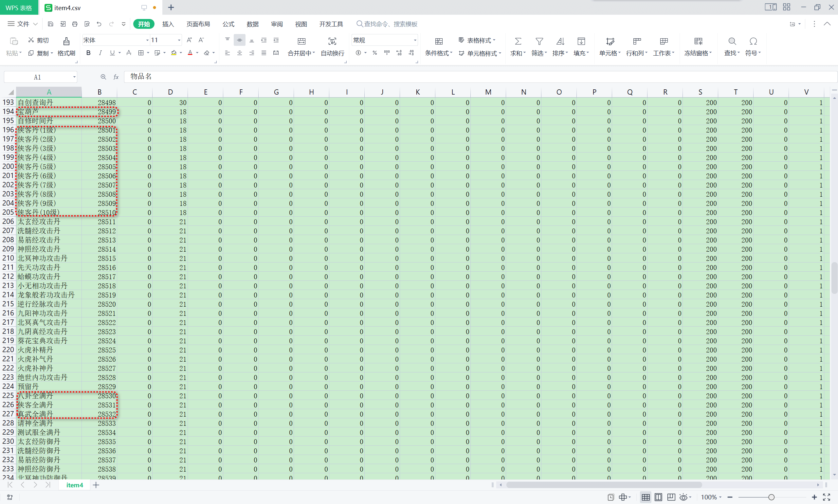838x504 pixels.
Task: Switch to page layout view in status bar
Action: click(x=658, y=497)
